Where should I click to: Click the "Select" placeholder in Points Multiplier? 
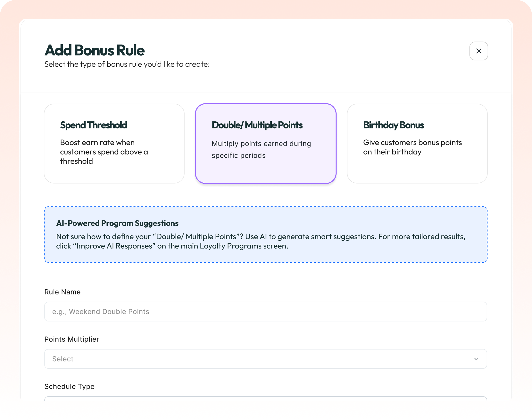63,359
